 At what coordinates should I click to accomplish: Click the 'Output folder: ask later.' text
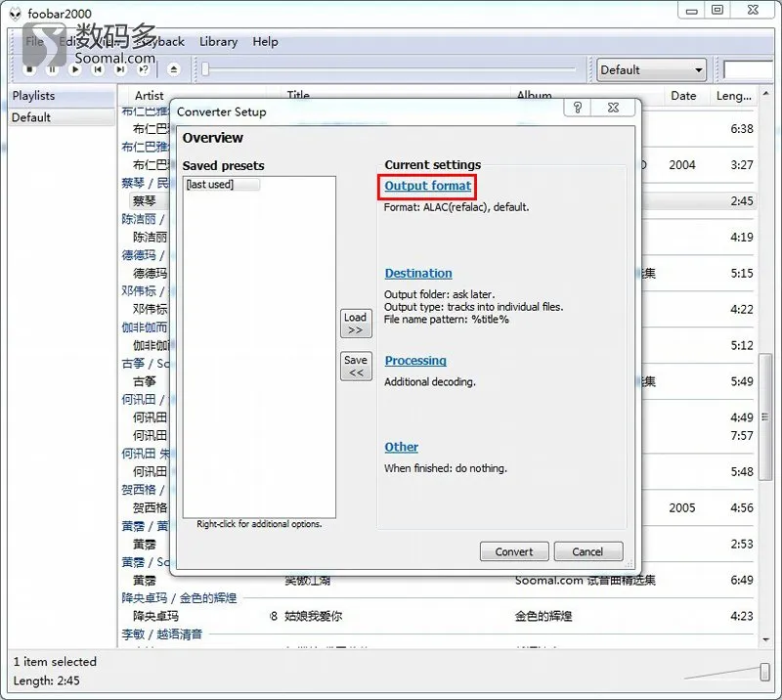tap(439, 294)
